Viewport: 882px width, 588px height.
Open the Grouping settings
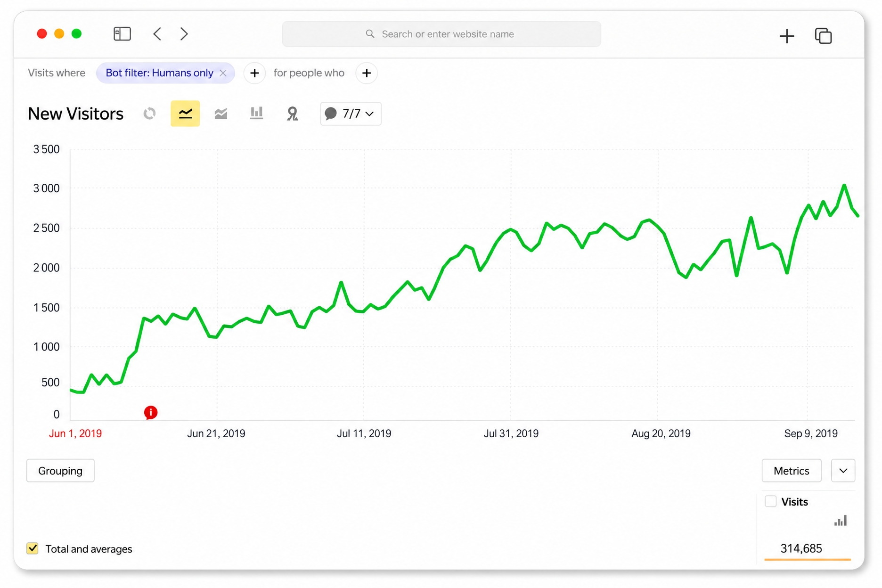(x=60, y=471)
